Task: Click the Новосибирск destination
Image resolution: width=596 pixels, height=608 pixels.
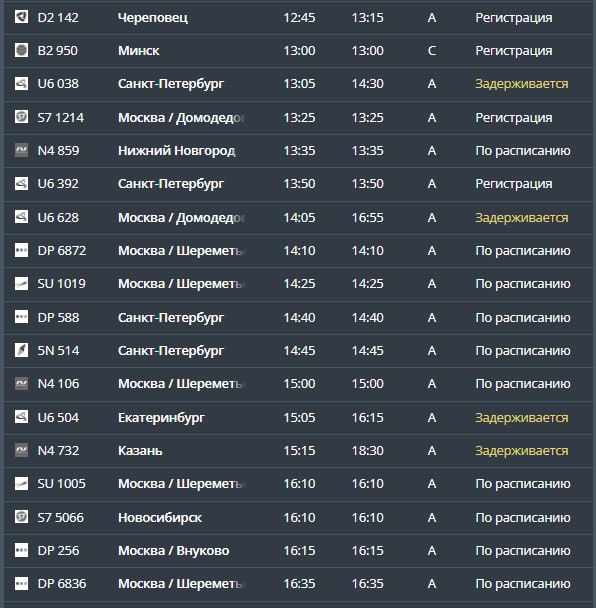Action: pos(160,518)
